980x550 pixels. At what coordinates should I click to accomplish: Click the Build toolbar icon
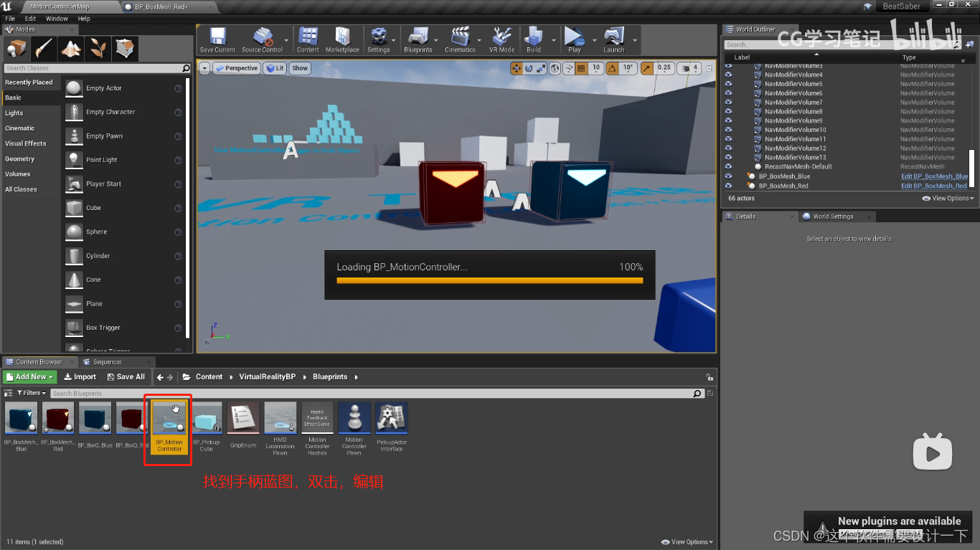(x=534, y=39)
